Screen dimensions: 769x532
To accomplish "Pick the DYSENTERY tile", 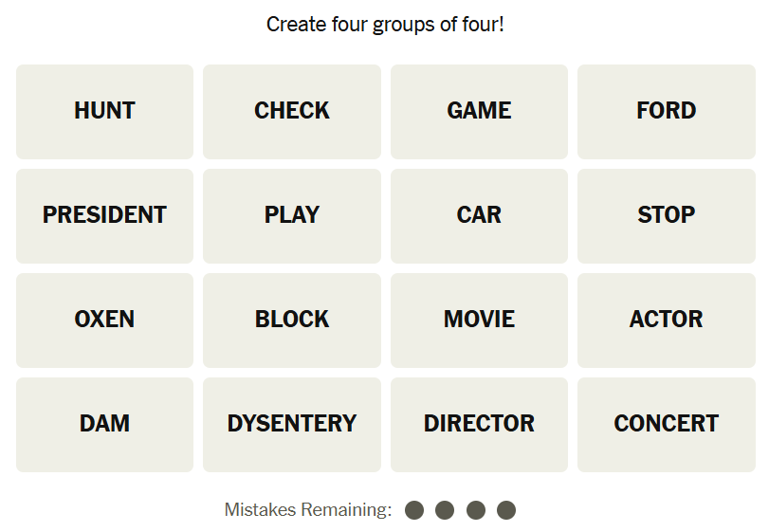I will (292, 424).
